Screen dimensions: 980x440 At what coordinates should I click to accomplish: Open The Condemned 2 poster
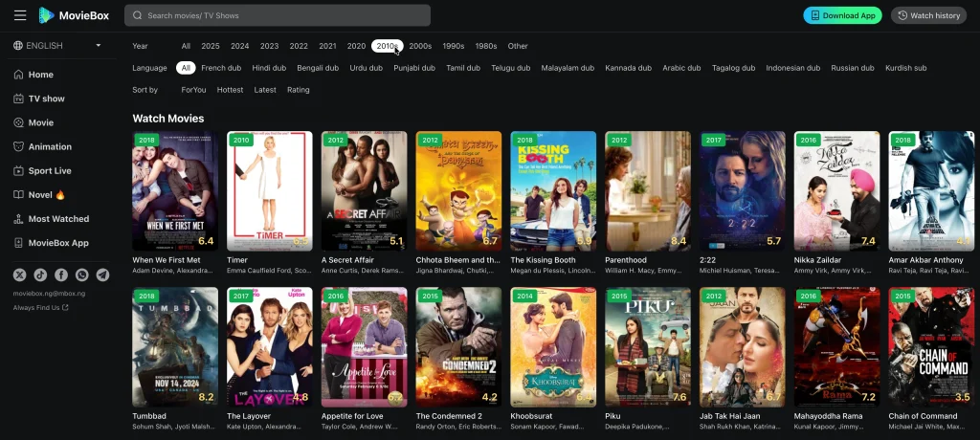point(458,347)
